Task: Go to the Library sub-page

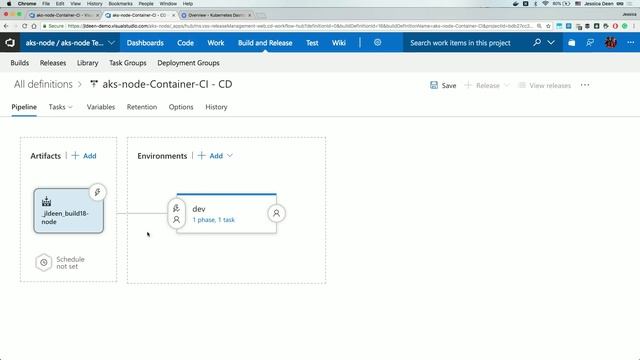Action: click(x=87, y=63)
